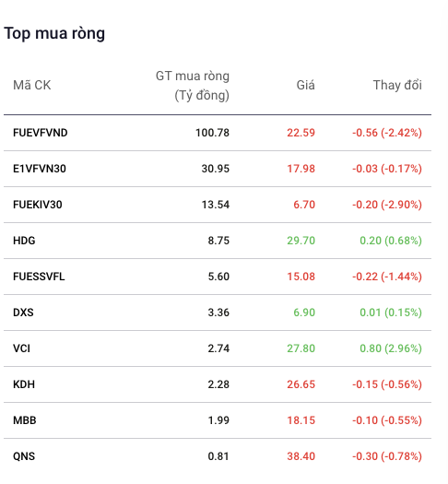Open the E1VFVN30 ticker link
The width and height of the screenshot is (448, 484).
(40, 169)
